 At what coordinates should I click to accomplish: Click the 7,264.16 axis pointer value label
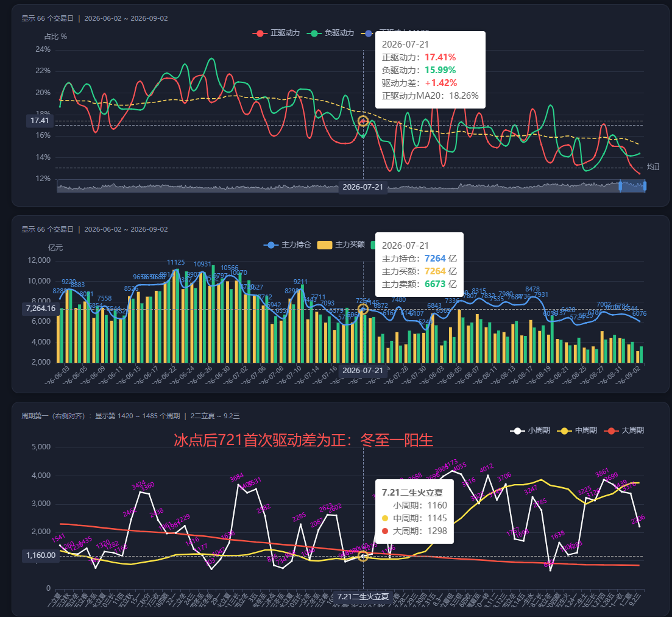(x=41, y=308)
